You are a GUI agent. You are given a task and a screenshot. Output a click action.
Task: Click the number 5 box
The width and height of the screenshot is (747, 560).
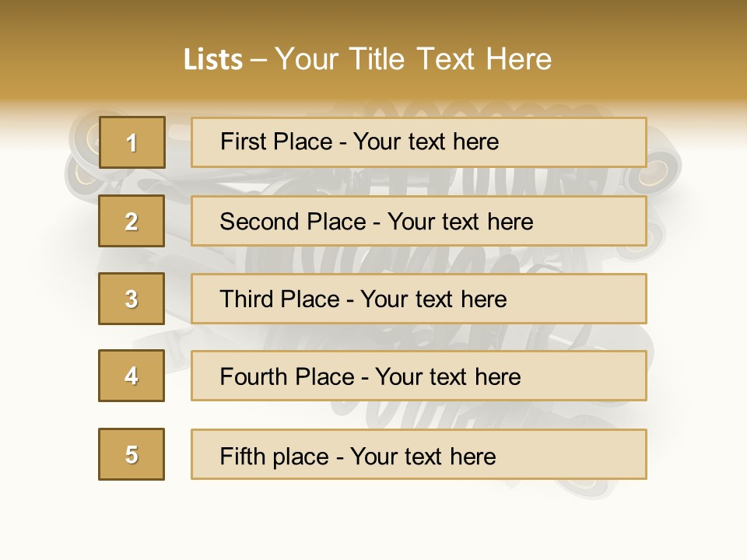pos(132,454)
